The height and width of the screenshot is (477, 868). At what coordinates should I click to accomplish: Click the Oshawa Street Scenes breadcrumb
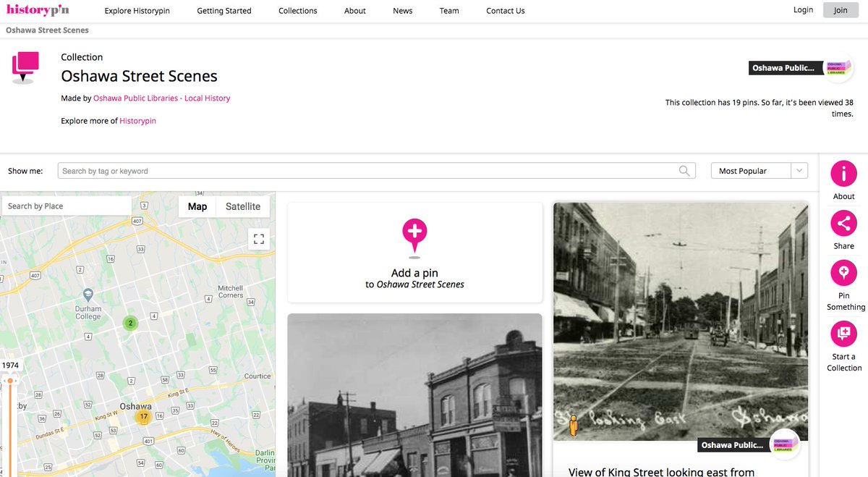47,30
